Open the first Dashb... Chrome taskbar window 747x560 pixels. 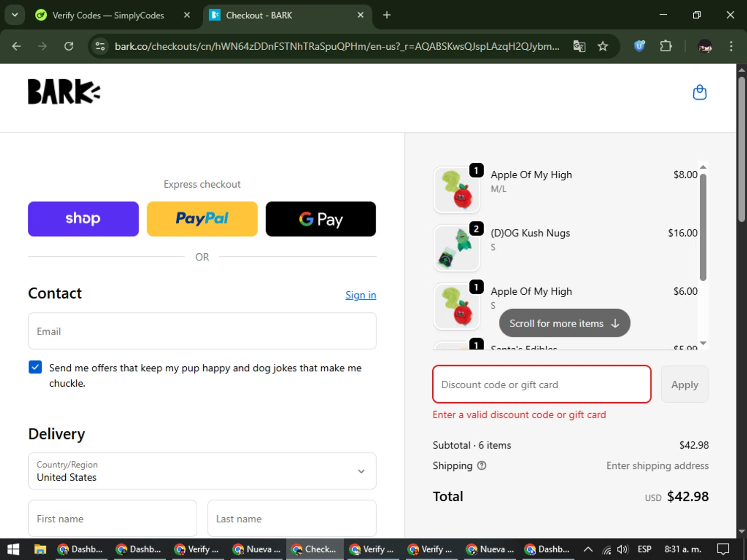(81, 549)
